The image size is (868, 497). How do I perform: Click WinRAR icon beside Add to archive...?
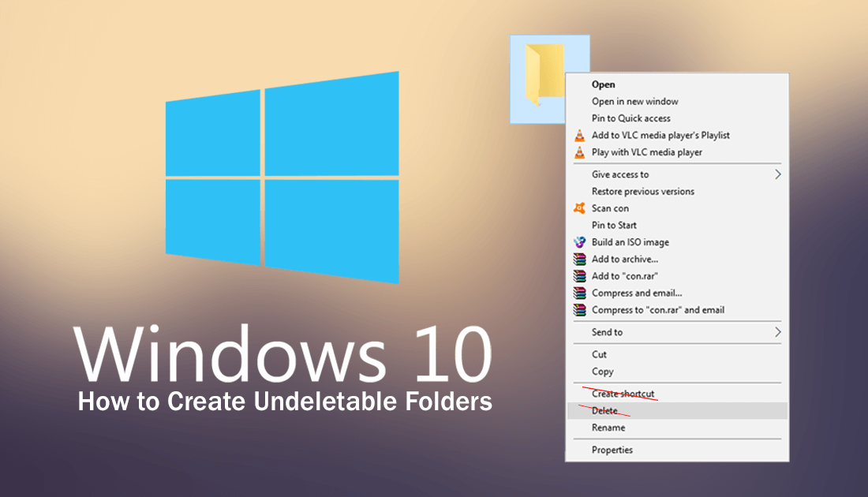point(580,259)
